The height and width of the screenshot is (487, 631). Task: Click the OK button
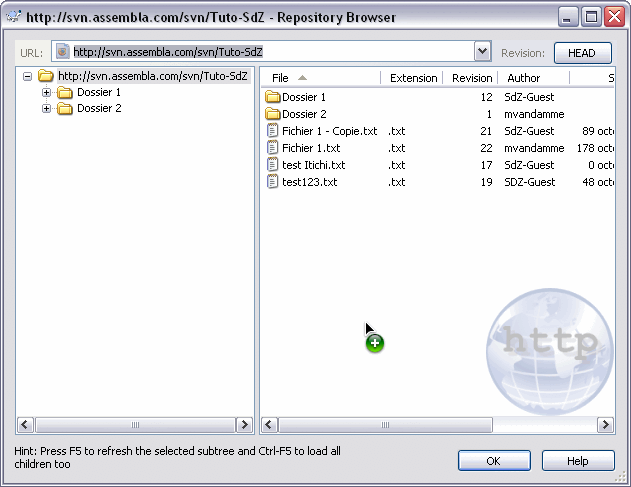pyautogui.click(x=494, y=460)
